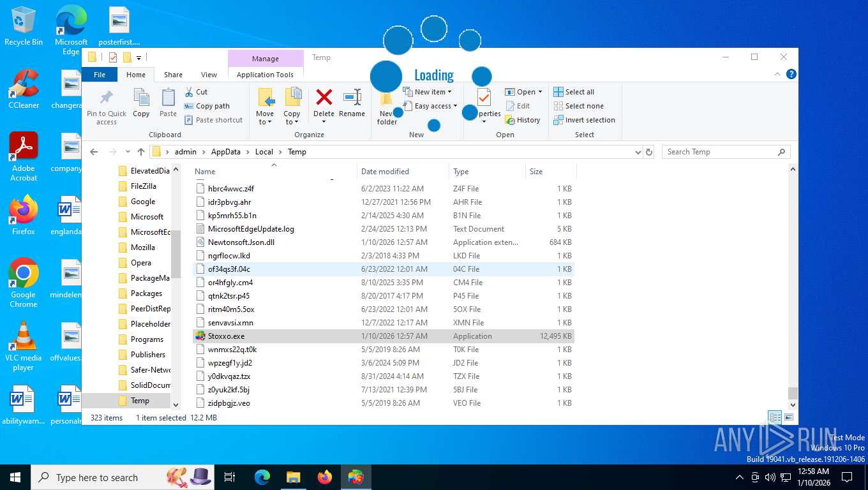The image size is (868, 490).
Task: Expand the address bar history dropdown
Action: coord(638,152)
